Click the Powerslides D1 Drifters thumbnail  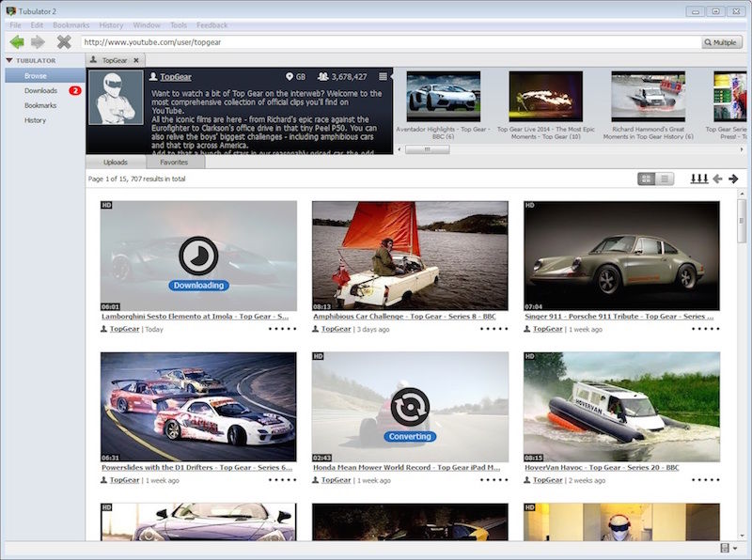tap(198, 407)
